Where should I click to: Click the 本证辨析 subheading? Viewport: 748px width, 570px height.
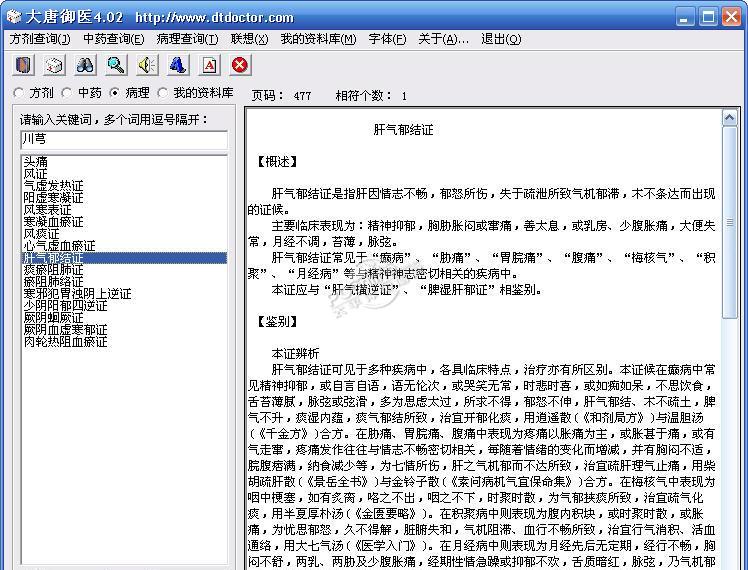coord(295,354)
